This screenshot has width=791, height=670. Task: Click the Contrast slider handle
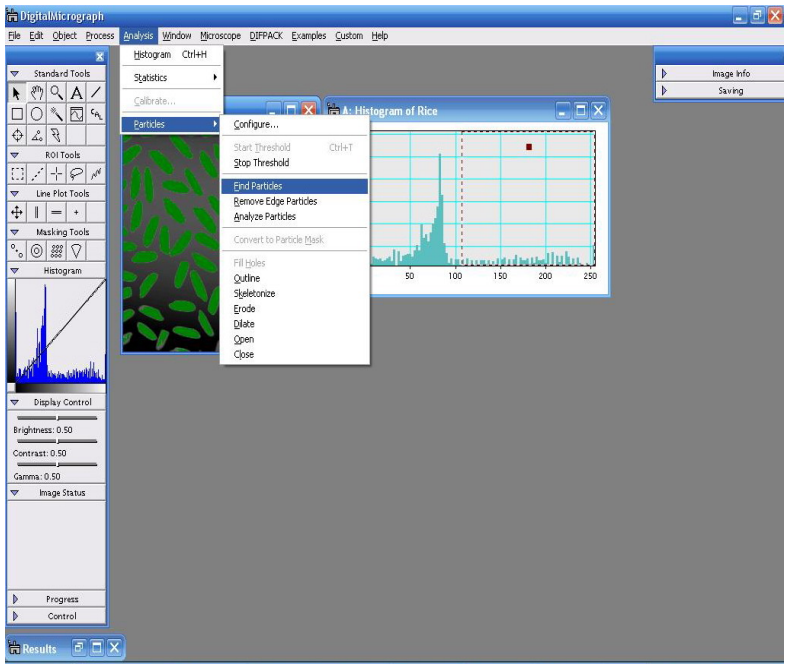click(58, 441)
